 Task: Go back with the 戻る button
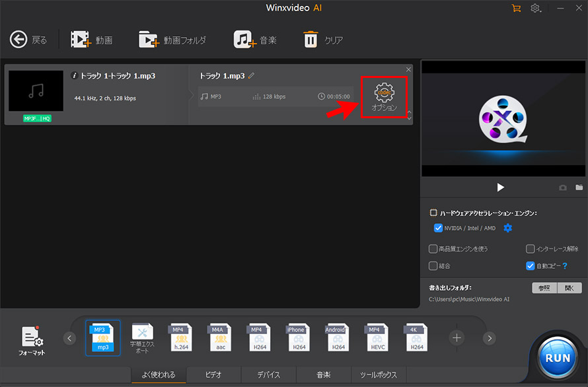pos(28,40)
